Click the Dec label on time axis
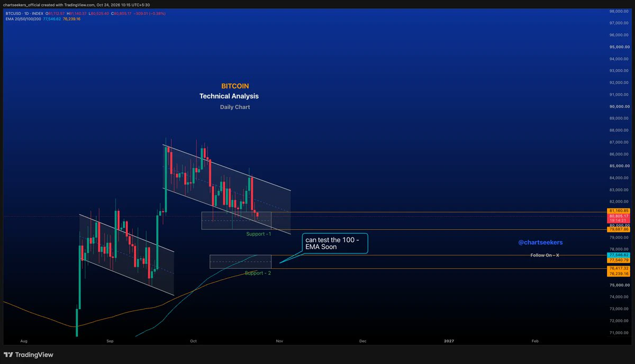This screenshot has height=364, width=635. 362,342
